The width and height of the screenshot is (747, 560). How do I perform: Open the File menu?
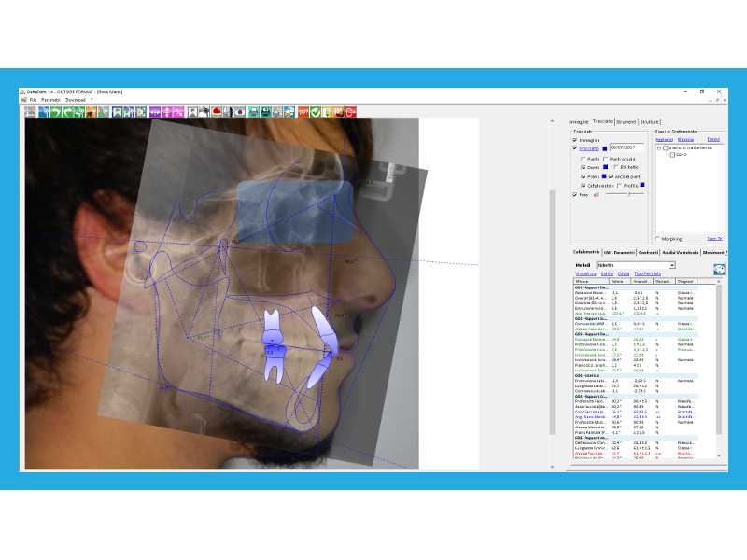coord(33,100)
